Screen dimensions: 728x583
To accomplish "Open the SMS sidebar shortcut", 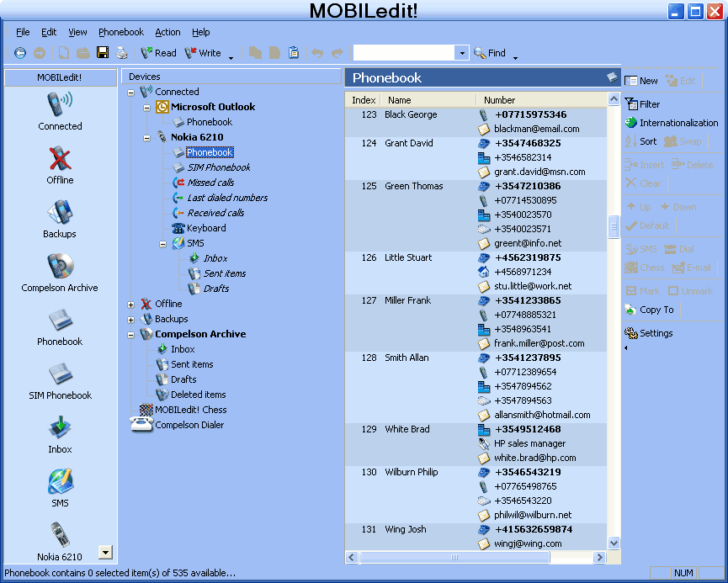I will point(60,488).
